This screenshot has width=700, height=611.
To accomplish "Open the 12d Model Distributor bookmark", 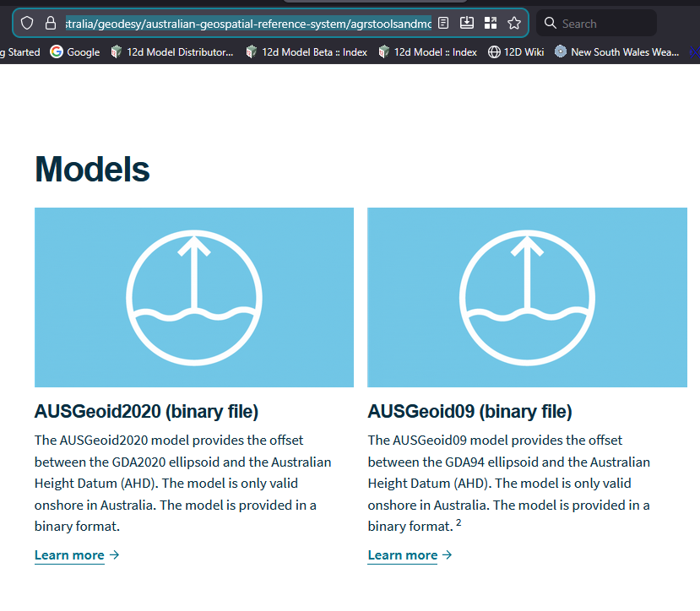I will tap(172, 52).
